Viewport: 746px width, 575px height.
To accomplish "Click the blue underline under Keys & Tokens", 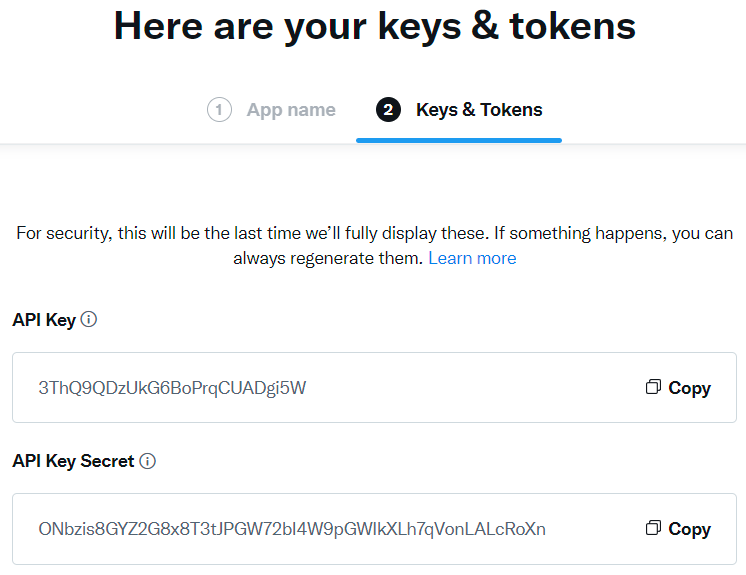I will 459,140.
